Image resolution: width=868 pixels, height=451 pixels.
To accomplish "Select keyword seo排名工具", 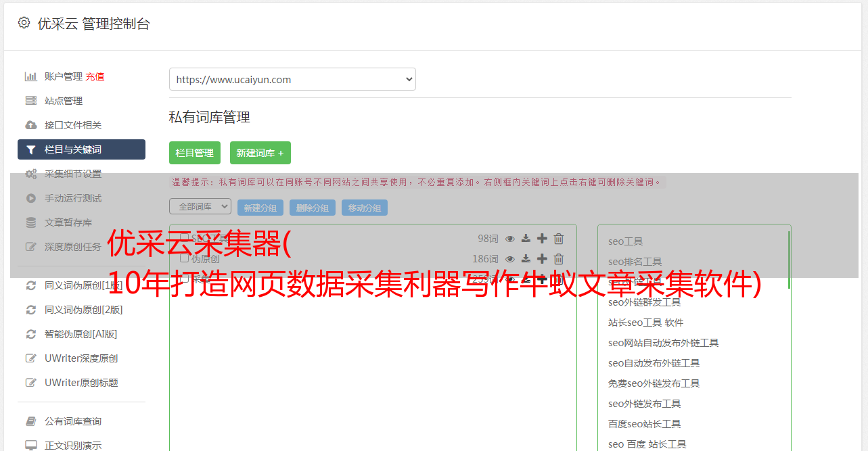I will tap(635, 262).
